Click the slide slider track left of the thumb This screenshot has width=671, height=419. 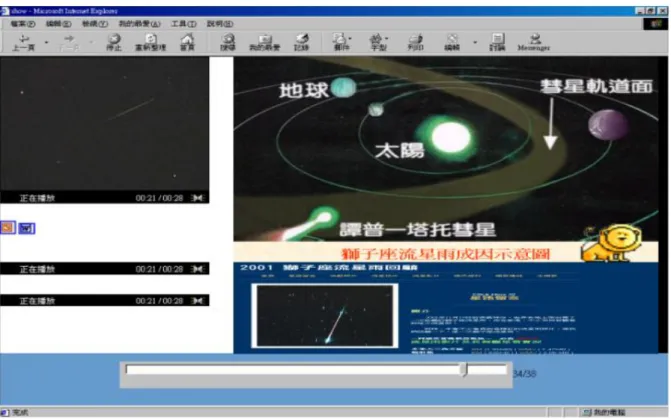click(293, 369)
